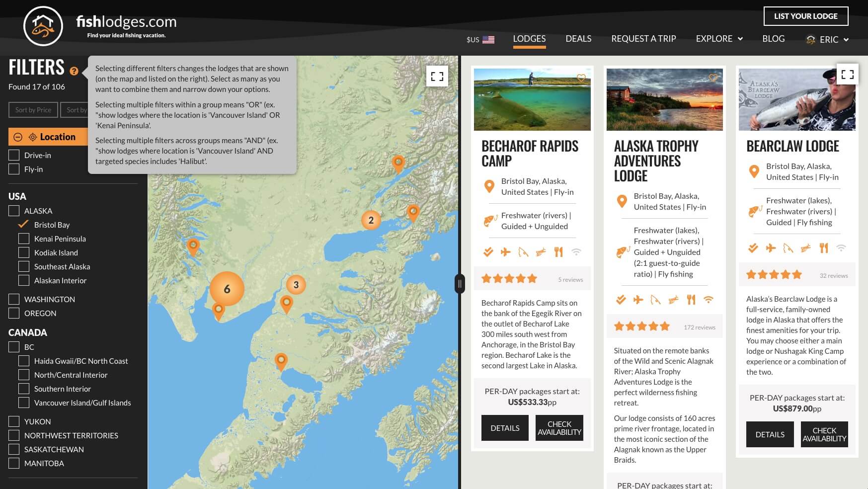
Task: Open the 32 reviews link
Action: tap(834, 275)
